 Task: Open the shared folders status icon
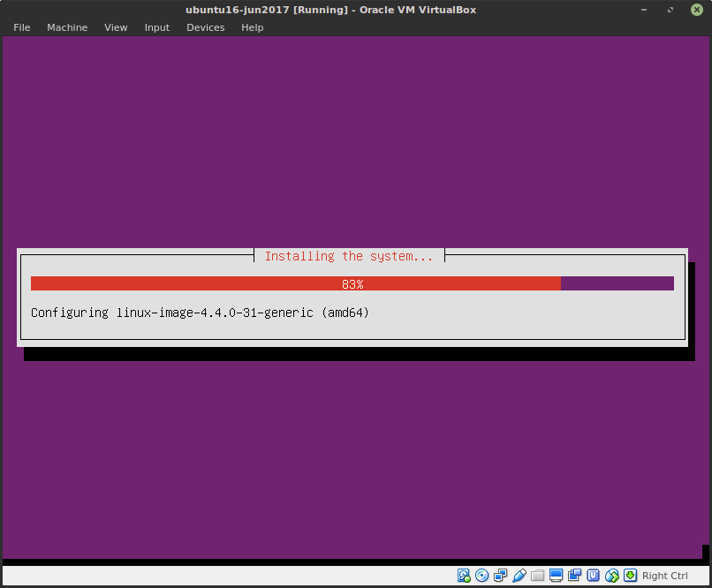pos(538,575)
